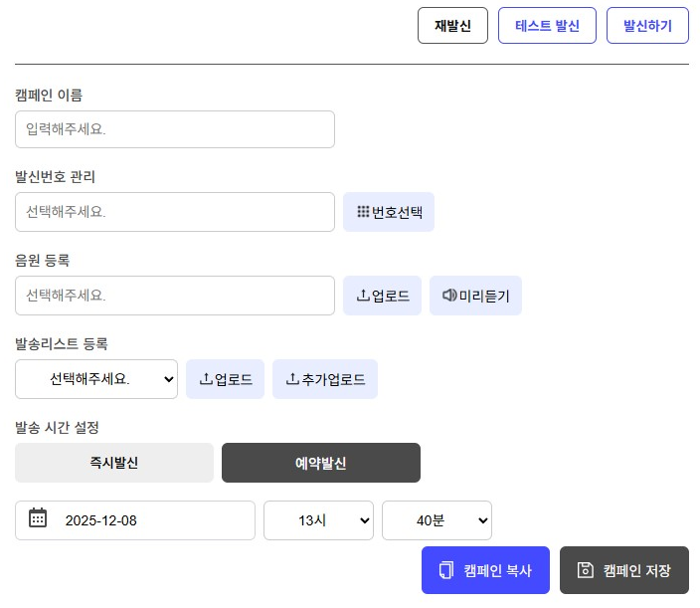Click the upload icon beside 음원 등록 field
700x608 pixels.
point(363,296)
